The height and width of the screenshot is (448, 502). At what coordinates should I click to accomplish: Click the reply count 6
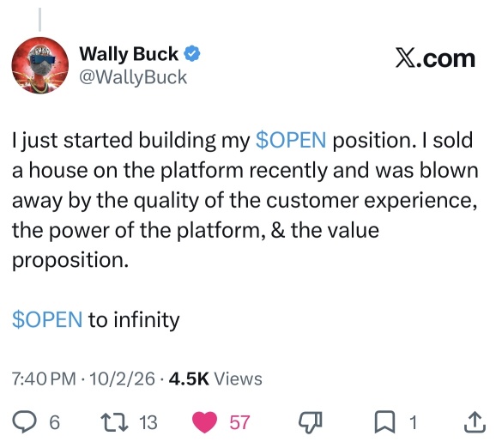[54, 422]
